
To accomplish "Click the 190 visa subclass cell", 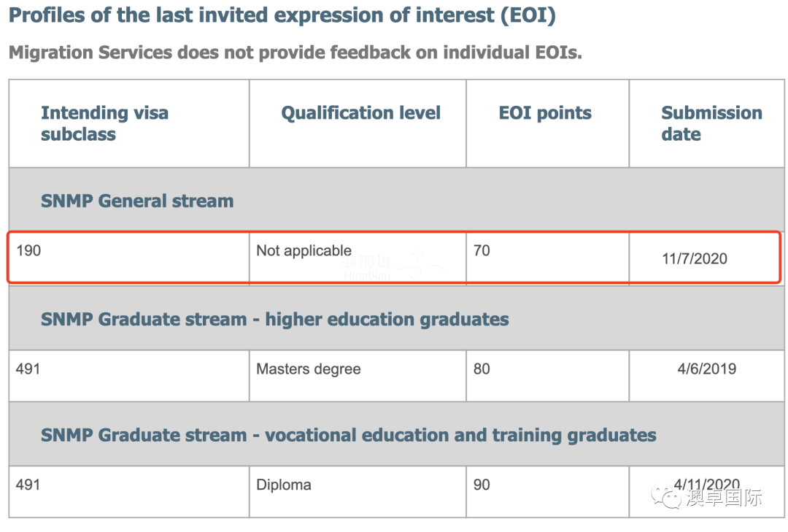I will pyautogui.click(x=129, y=258).
